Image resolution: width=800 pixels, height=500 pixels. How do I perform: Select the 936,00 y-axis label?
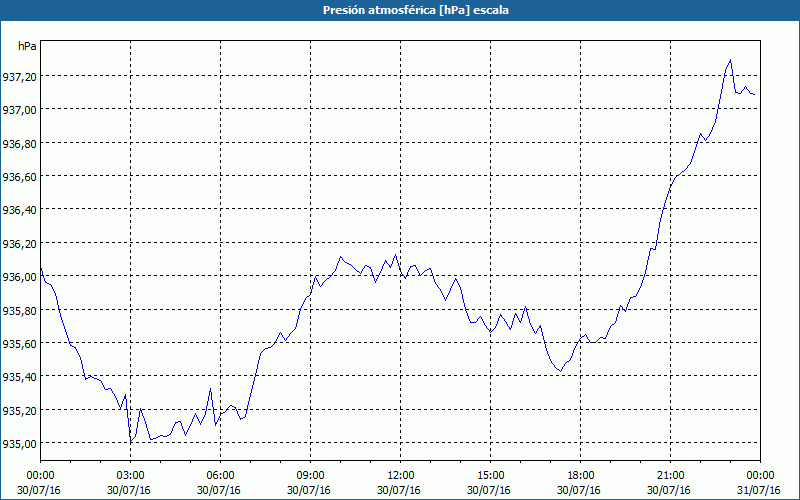(19, 277)
